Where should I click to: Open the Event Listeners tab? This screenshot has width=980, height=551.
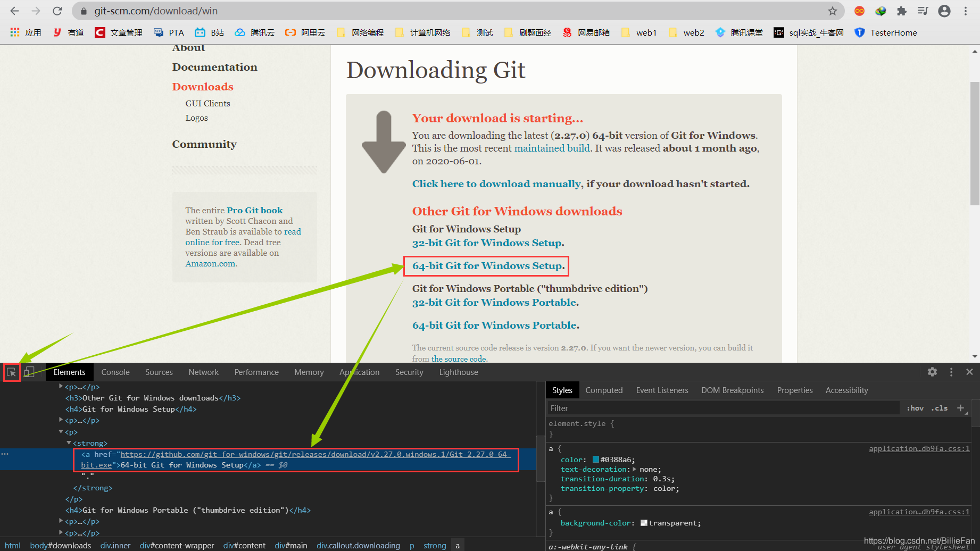pos(662,390)
